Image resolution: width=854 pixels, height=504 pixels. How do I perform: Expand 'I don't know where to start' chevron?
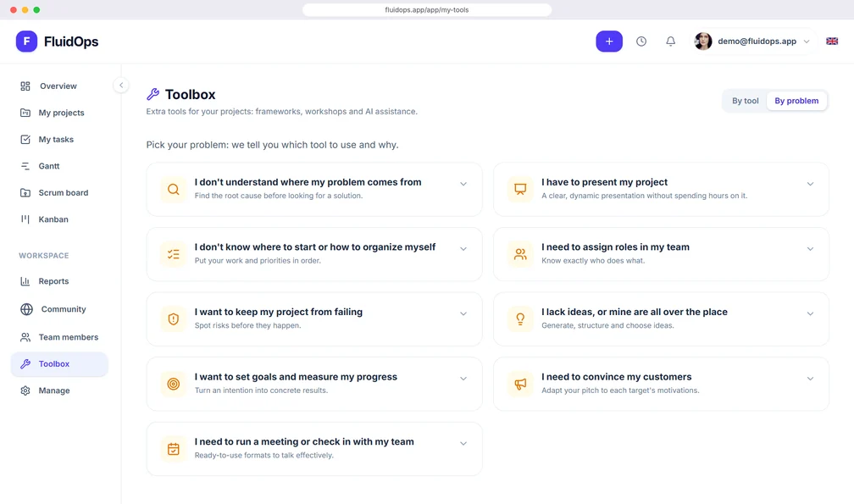click(463, 249)
